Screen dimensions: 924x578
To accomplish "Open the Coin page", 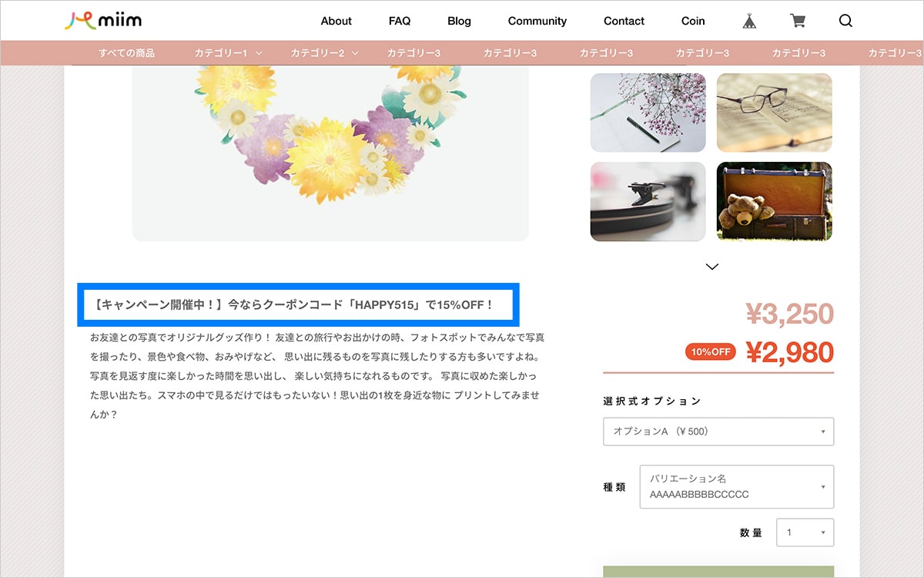I will tap(693, 21).
